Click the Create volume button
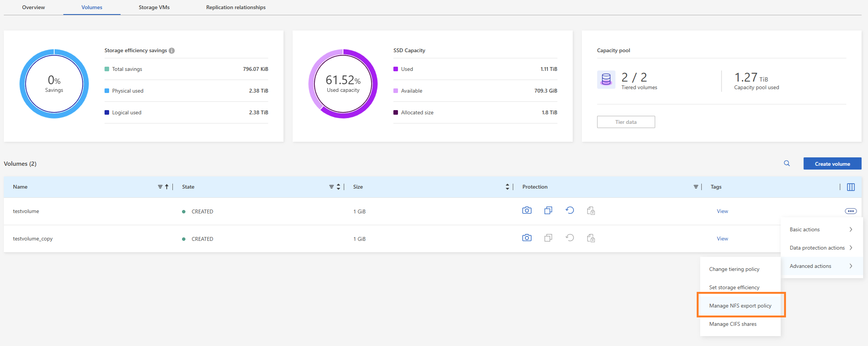 coord(832,164)
